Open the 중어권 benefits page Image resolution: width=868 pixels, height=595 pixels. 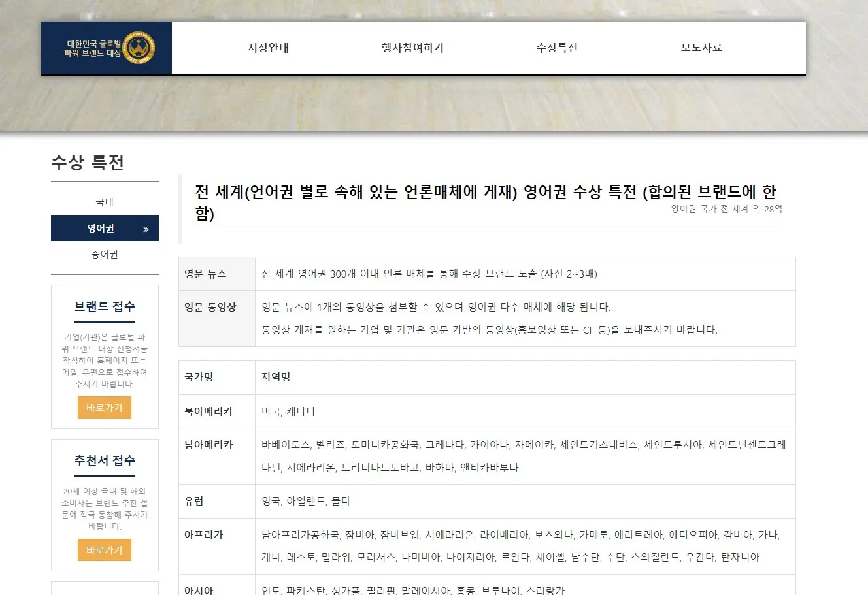[x=103, y=254]
